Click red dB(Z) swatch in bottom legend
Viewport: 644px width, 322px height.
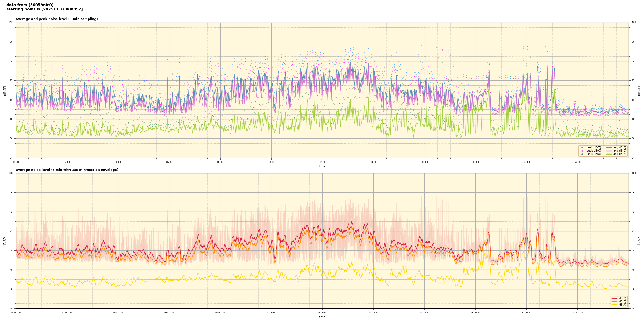tap(614, 298)
